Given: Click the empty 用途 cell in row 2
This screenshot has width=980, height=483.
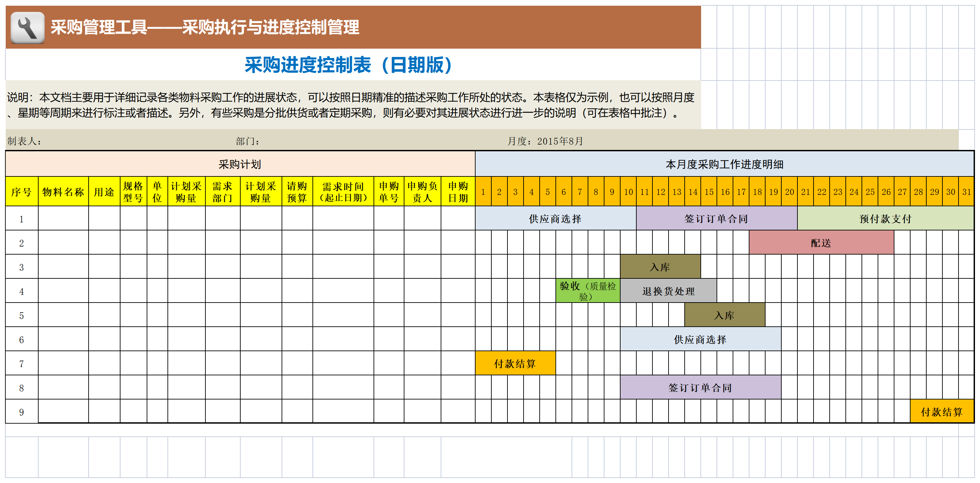Looking at the screenshot, I should (104, 243).
